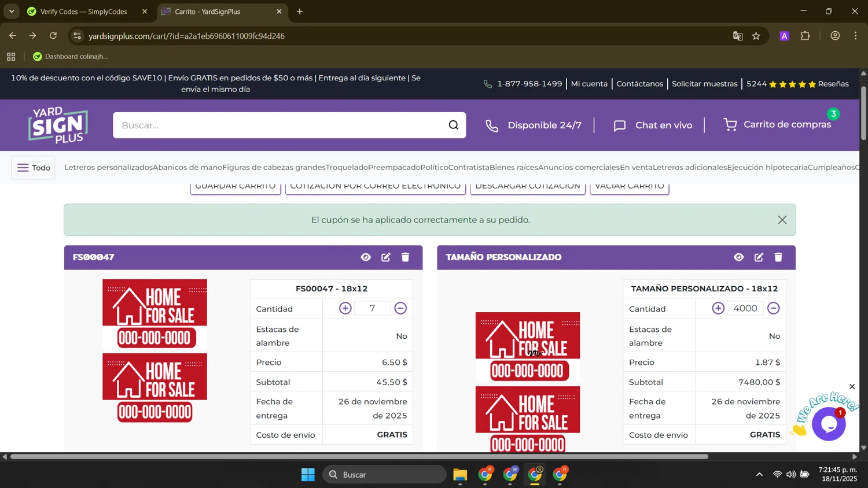Edit the Tamaño Personalizado cart item
Image resolution: width=868 pixels, height=488 pixels.
tap(759, 257)
